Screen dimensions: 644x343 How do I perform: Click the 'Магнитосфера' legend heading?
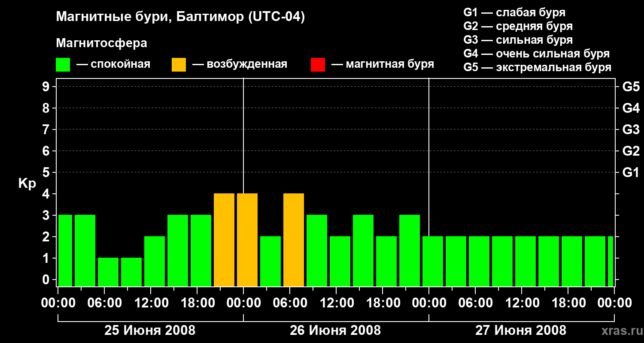point(101,43)
